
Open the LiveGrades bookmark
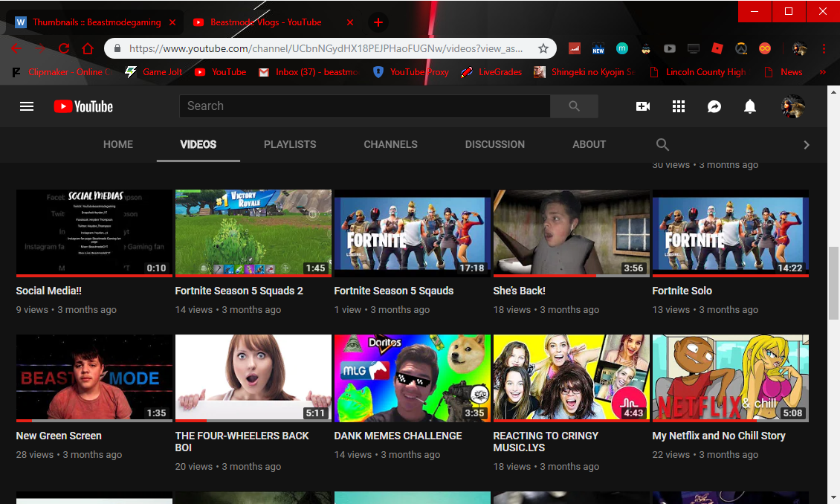(491, 72)
